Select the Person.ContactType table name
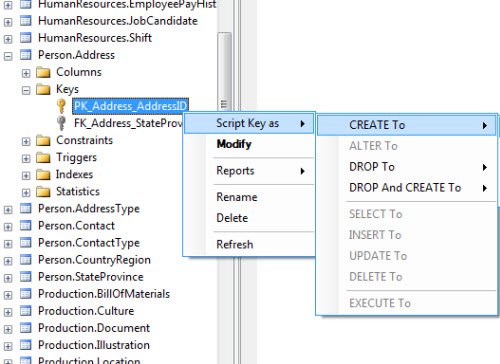Screen dimensions: 500x364 pyautogui.click(x=89, y=243)
